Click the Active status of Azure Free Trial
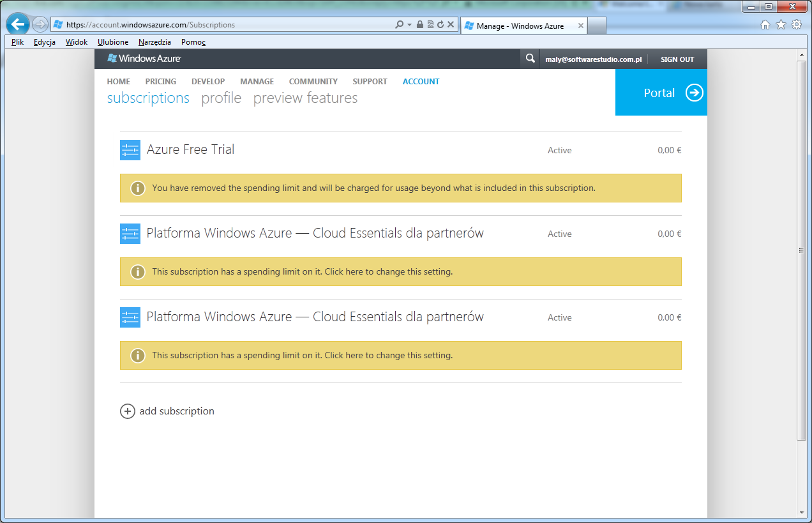812x523 pixels. [560, 151]
